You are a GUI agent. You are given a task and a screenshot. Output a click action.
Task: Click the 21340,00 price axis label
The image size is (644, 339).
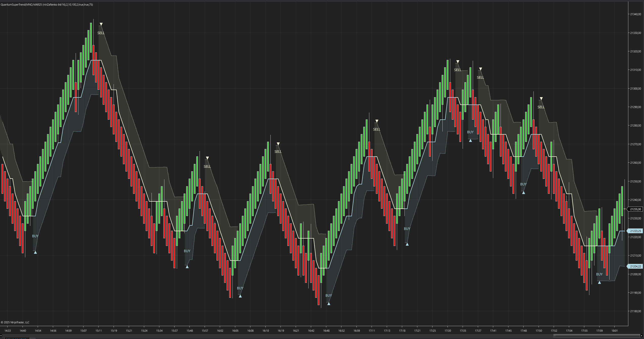click(x=635, y=14)
